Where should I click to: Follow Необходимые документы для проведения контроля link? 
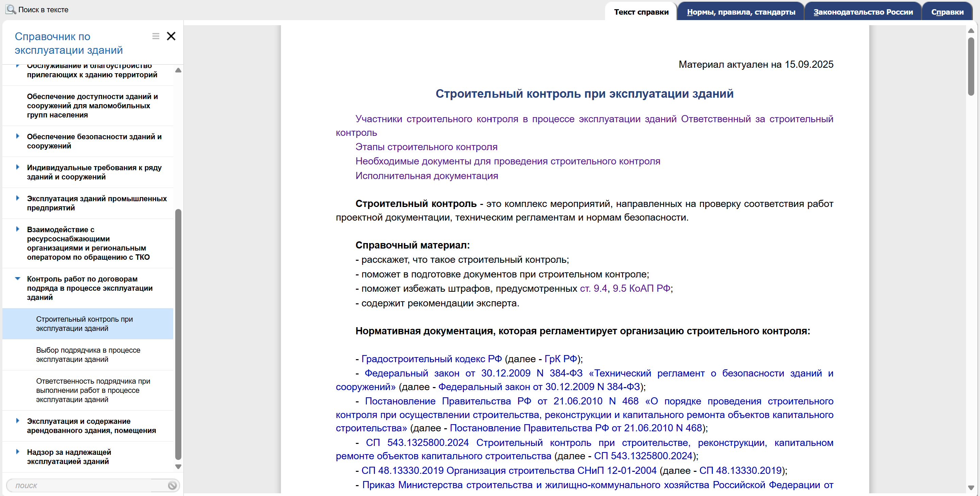(507, 161)
